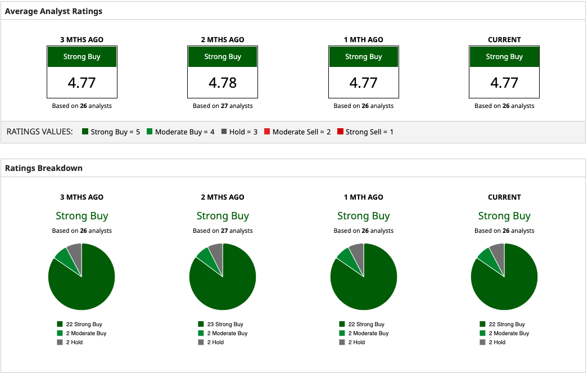Click '2 Hold' under 1 MTH AGO pie
Screen dimensions: 588x374
[352, 342]
